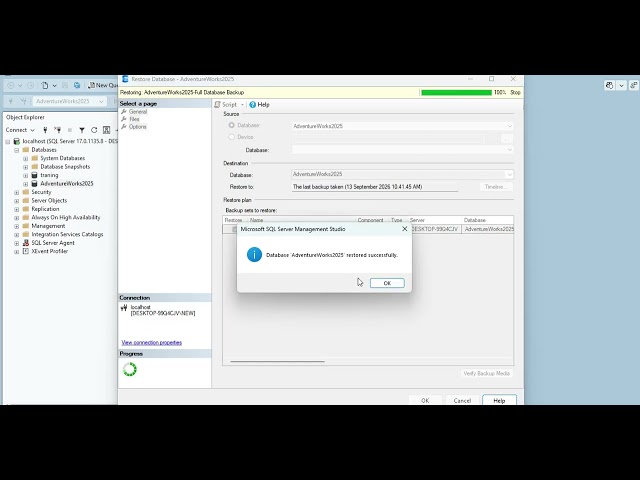
Task: Click the Restore to last backup taken field
Action: click(375, 187)
